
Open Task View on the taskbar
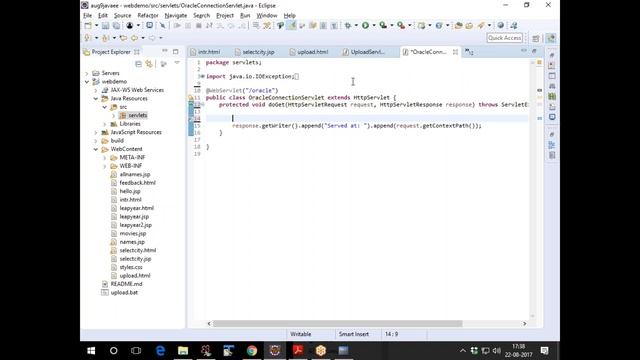click(136, 351)
